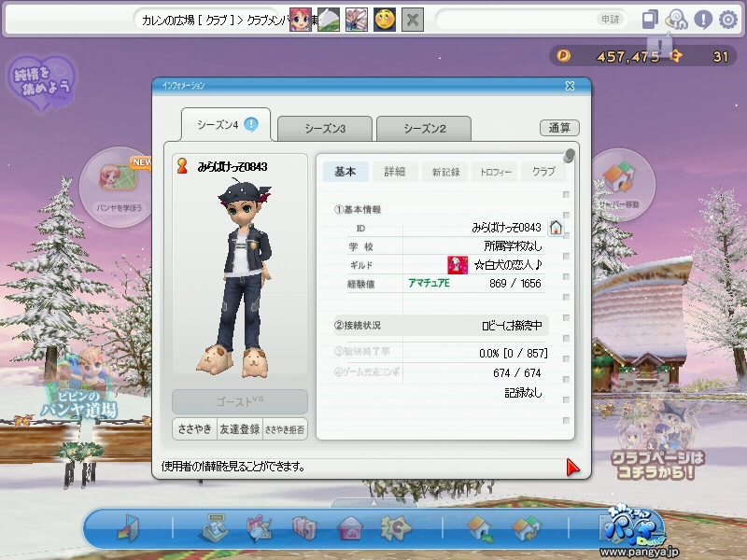Open the chat speech-bubble icon in top bar

[676, 20]
